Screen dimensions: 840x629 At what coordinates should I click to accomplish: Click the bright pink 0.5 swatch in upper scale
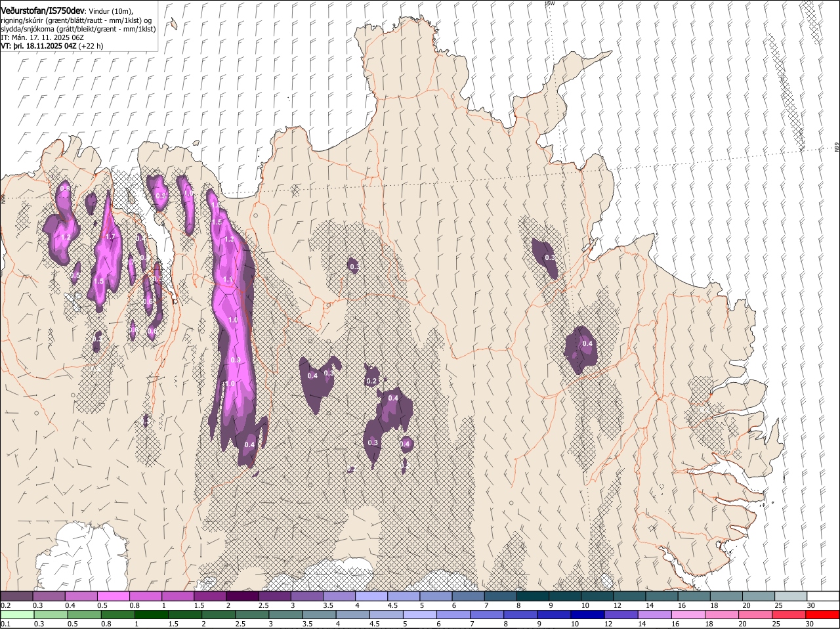[x=114, y=596]
